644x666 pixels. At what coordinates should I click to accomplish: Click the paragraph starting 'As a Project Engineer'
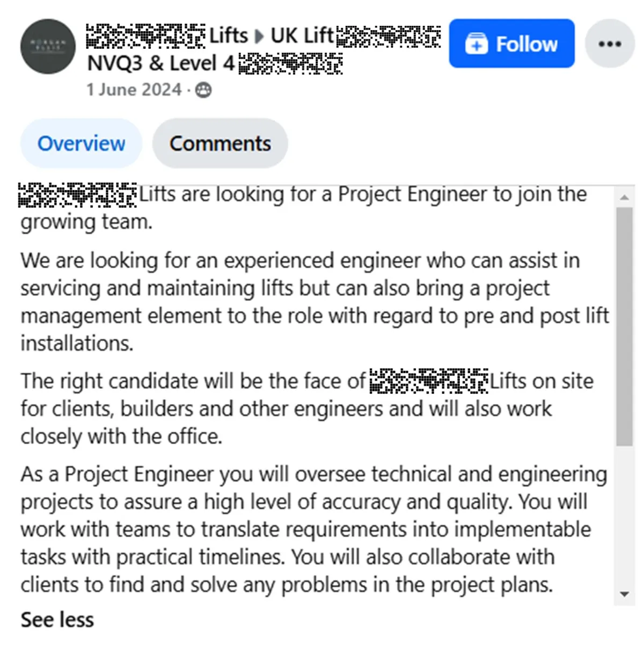[314, 529]
